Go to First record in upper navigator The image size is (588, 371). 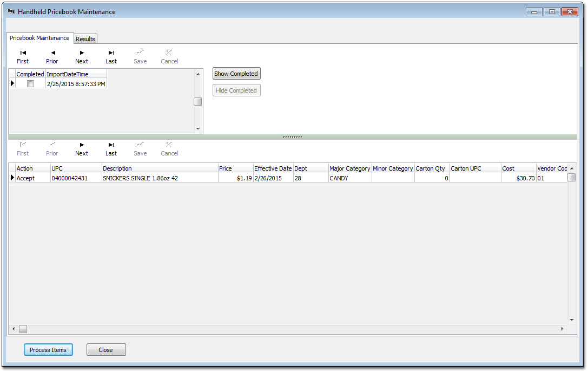pos(23,56)
